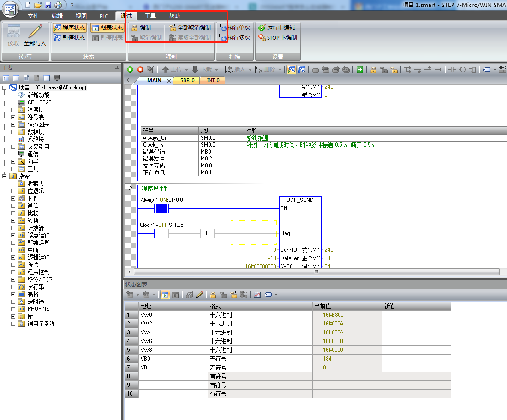Open the PLC ribbon tab
This screenshot has width=507, height=420.
(104, 16)
